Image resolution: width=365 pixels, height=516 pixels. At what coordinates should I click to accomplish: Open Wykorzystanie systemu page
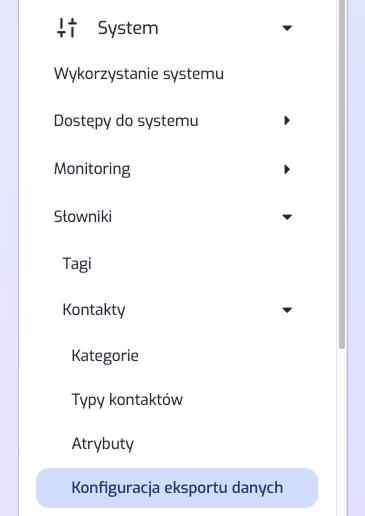(139, 74)
